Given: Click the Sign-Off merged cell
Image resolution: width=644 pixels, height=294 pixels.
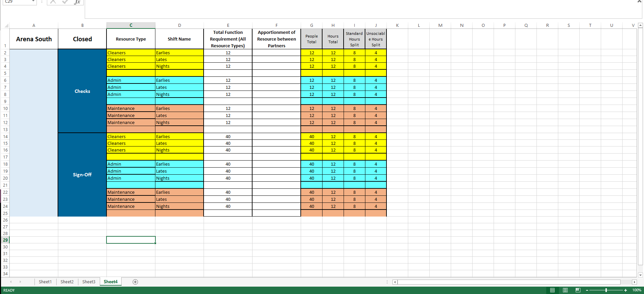Looking at the screenshot, I should point(82,175).
